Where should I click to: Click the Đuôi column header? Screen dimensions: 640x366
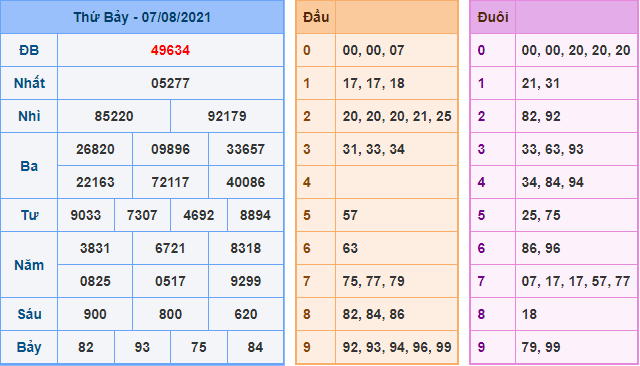click(x=493, y=17)
